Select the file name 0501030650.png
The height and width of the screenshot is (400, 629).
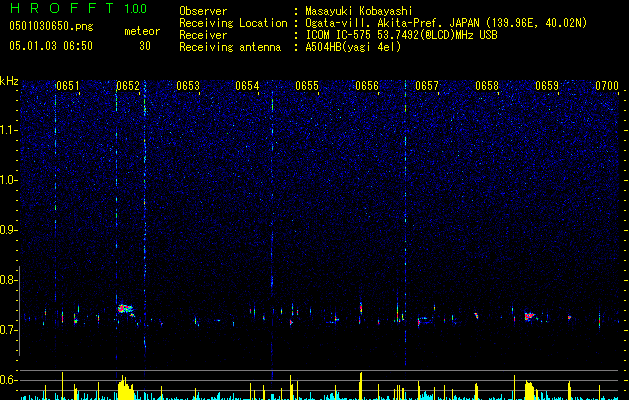pos(51,27)
